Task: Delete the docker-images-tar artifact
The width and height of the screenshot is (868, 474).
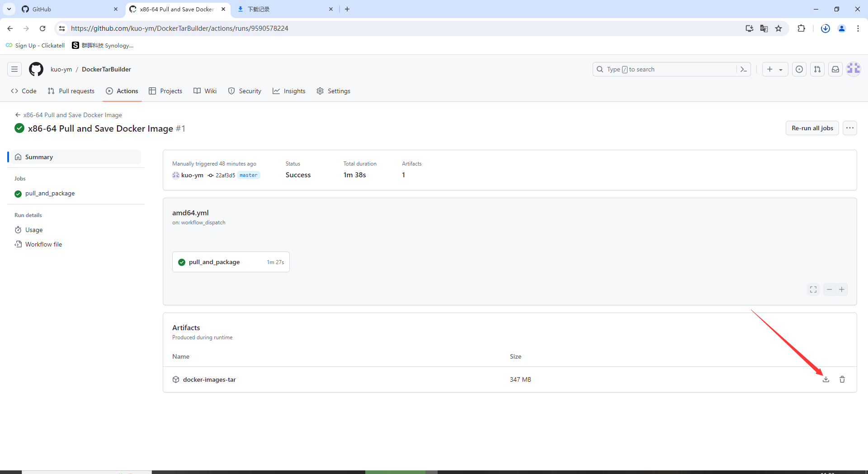Action: coord(842,379)
